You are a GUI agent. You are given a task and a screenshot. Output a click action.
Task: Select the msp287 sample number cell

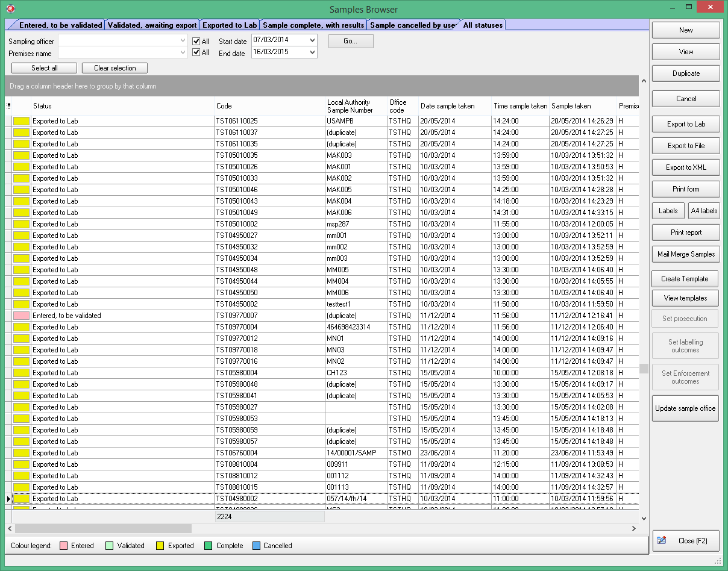click(356, 224)
